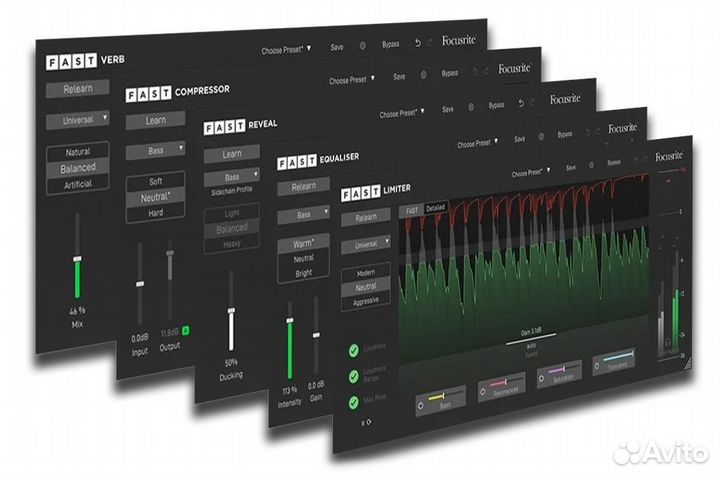Toggle Bypass in FAST Limiter window
Screen dimensions: 720x478
[614, 163]
